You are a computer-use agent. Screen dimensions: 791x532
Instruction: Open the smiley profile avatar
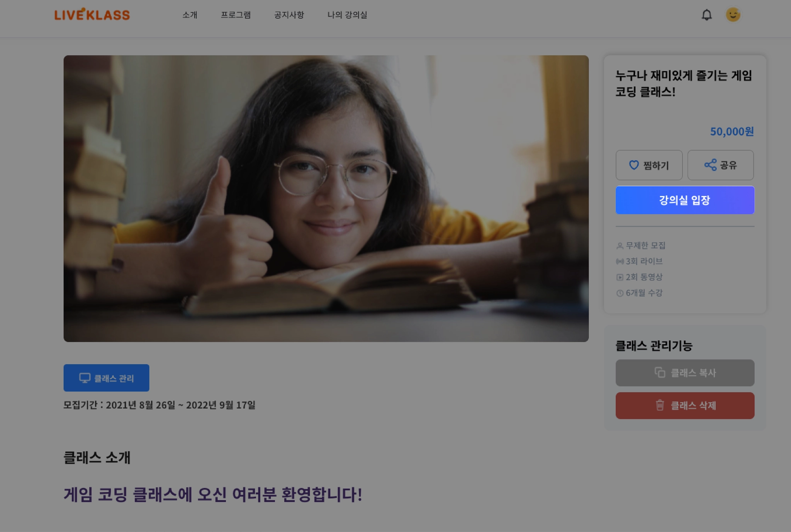coord(733,15)
